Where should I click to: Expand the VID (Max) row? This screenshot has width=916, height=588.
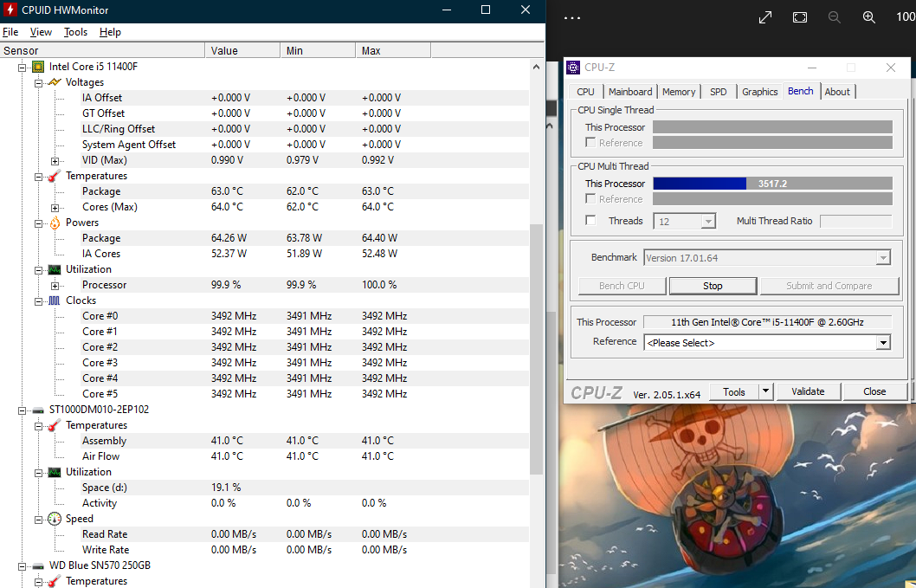(x=55, y=161)
